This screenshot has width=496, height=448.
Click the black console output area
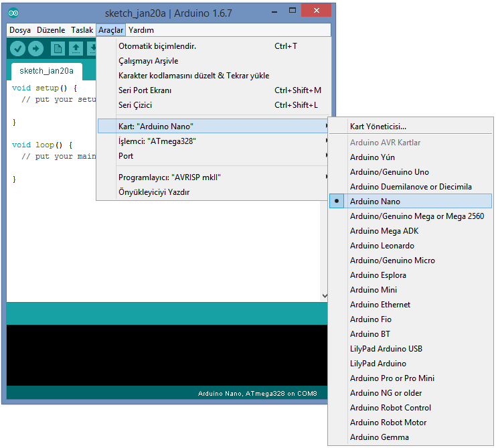167,355
